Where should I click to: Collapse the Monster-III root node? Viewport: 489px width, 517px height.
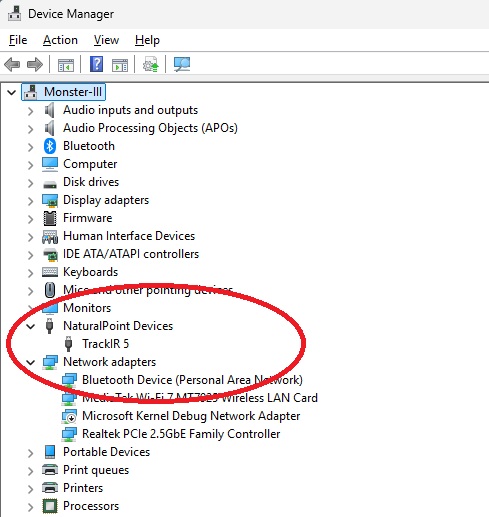coord(12,92)
